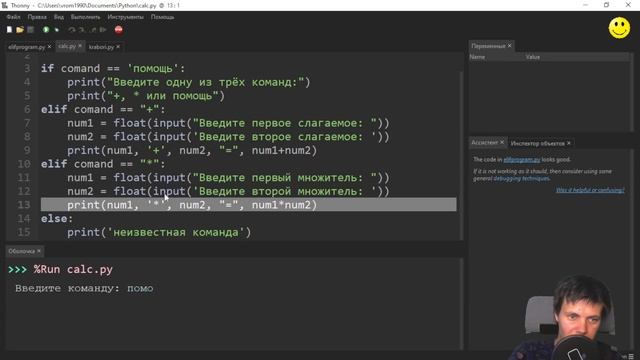Viewport: 640px width, 360px height.
Task: Follow the elifprogram.py link in Assistant
Action: click(522, 160)
